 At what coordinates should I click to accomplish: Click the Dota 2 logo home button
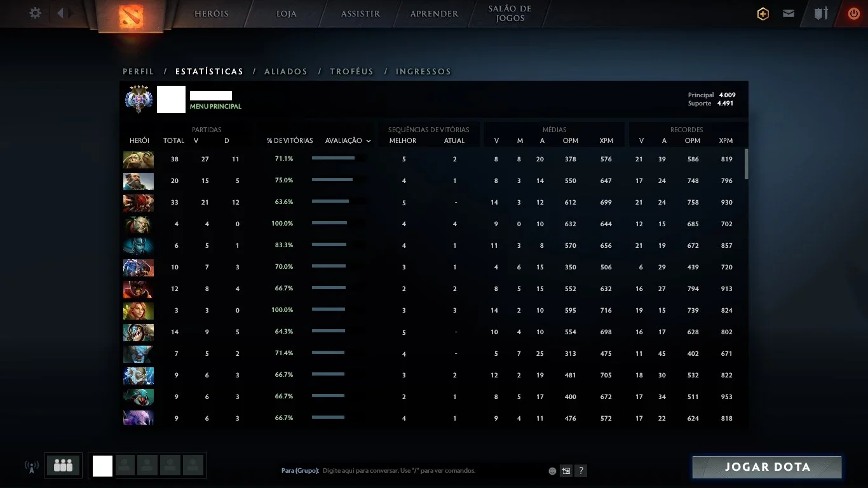click(x=131, y=17)
